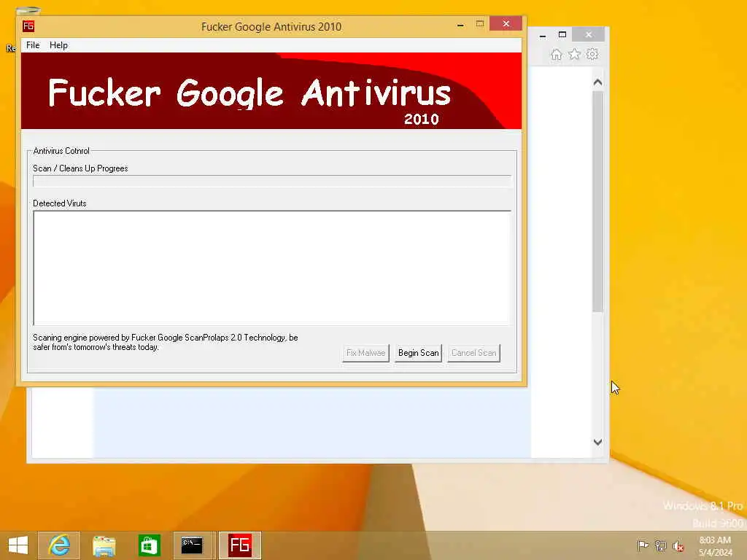Open the Windows Start button

[x=18, y=545]
